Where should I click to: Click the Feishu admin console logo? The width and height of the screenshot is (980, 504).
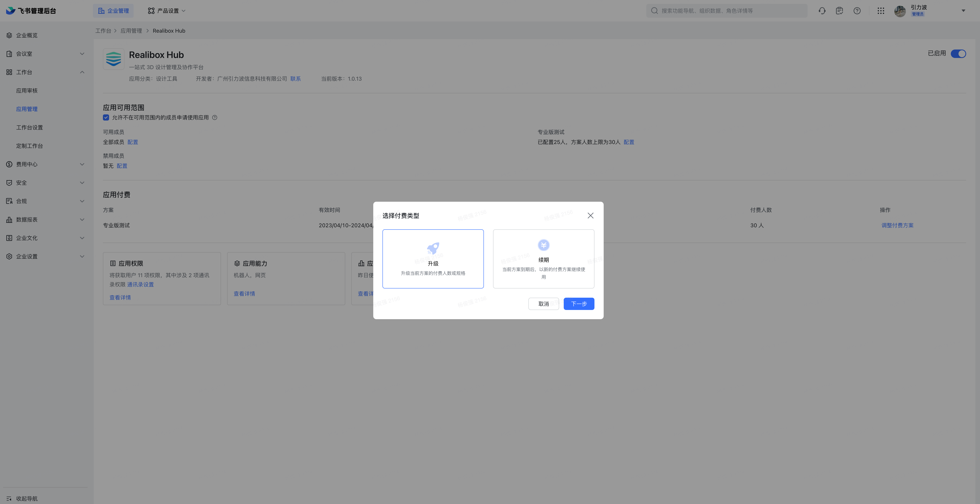tap(31, 11)
